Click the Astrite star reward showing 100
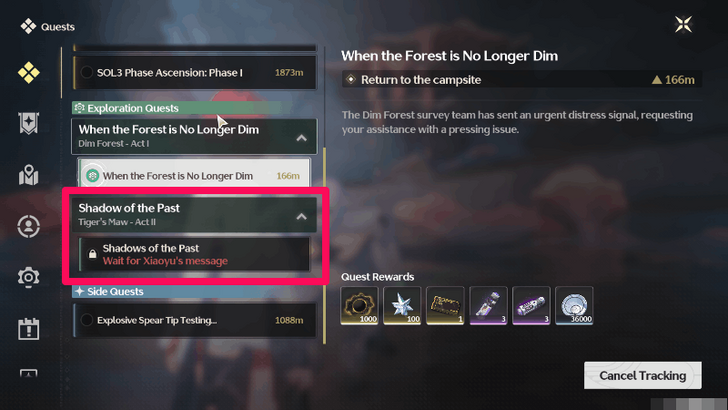The image size is (728, 410). (402, 306)
